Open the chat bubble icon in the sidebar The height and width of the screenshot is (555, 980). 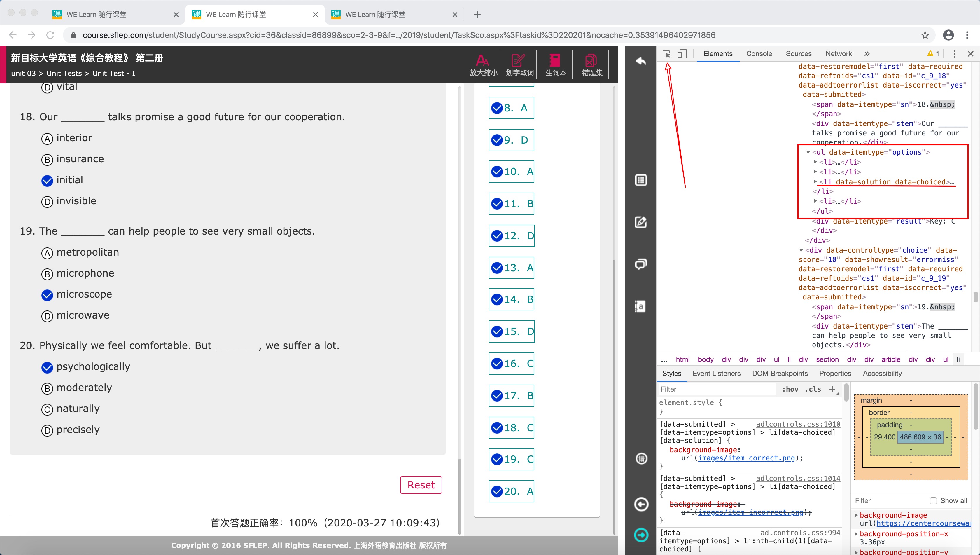pyautogui.click(x=641, y=264)
